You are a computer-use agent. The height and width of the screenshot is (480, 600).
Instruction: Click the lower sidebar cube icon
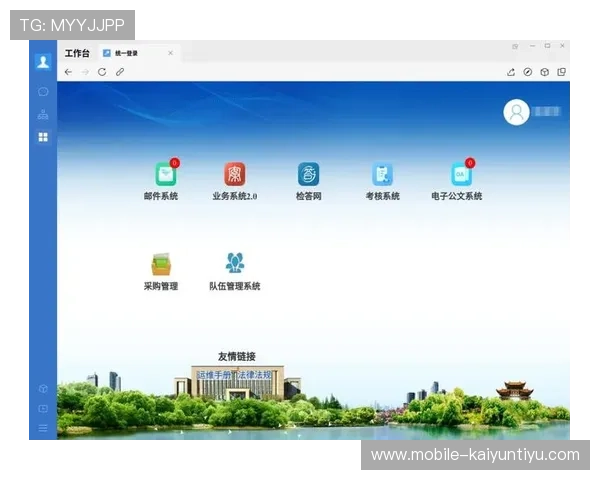point(43,389)
